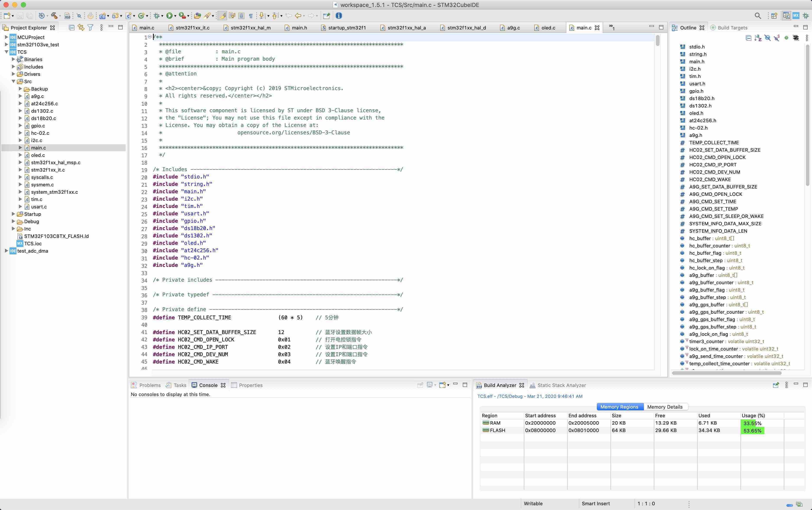The width and height of the screenshot is (812, 510).
Task: Click the External Tools run icon
Action: coord(182,16)
